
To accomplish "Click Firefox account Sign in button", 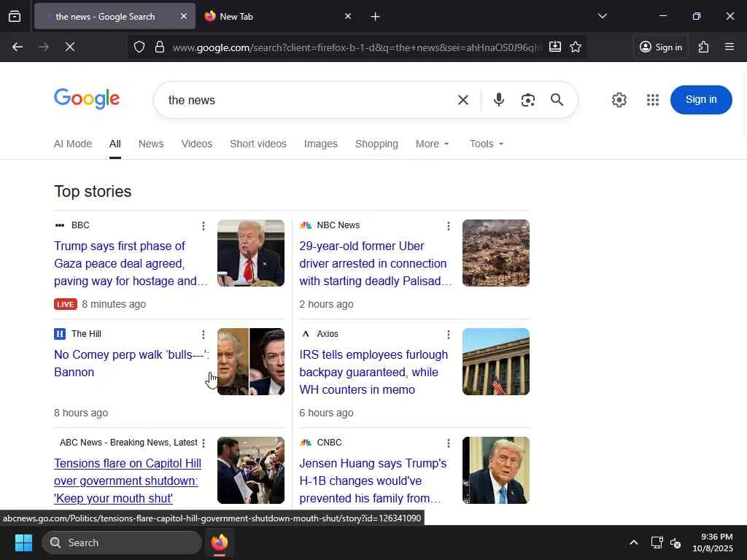I will tap(661, 47).
